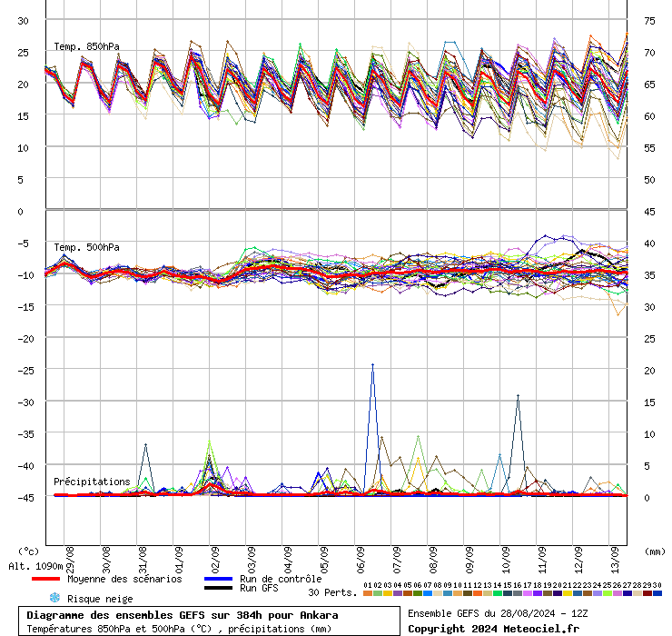The image size is (672, 636).
Task: Click the 40 precipitation axis value
Action: [x=649, y=243]
